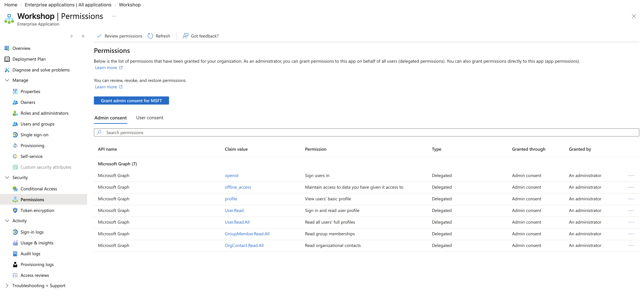The width and height of the screenshot is (644, 302).
Task: Click the Claim value column header
Action: pos(236,149)
